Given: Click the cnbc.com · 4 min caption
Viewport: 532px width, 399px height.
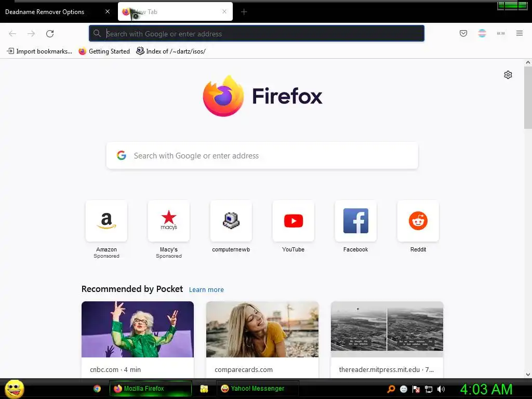Looking at the screenshot, I should (115, 369).
